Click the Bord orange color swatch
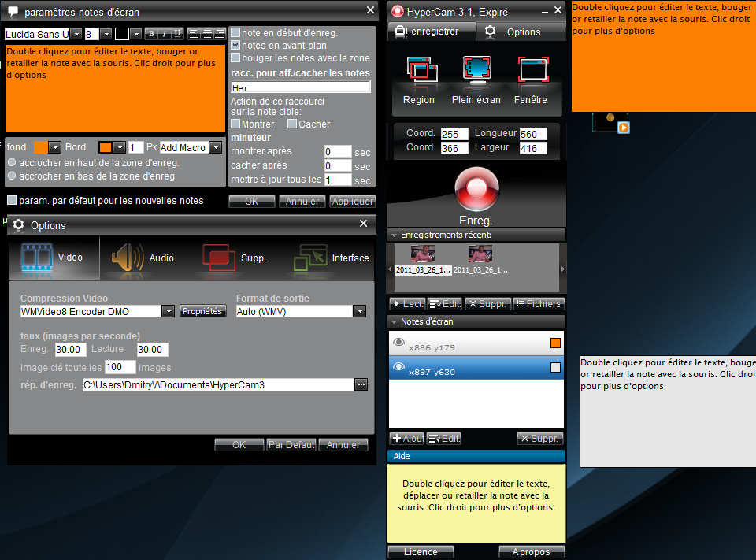The height and width of the screenshot is (560, 756). click(x=105, y=147)
